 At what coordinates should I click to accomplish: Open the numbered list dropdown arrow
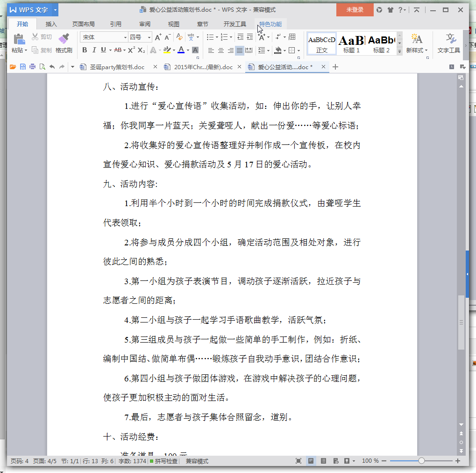[x=231, y=37]
